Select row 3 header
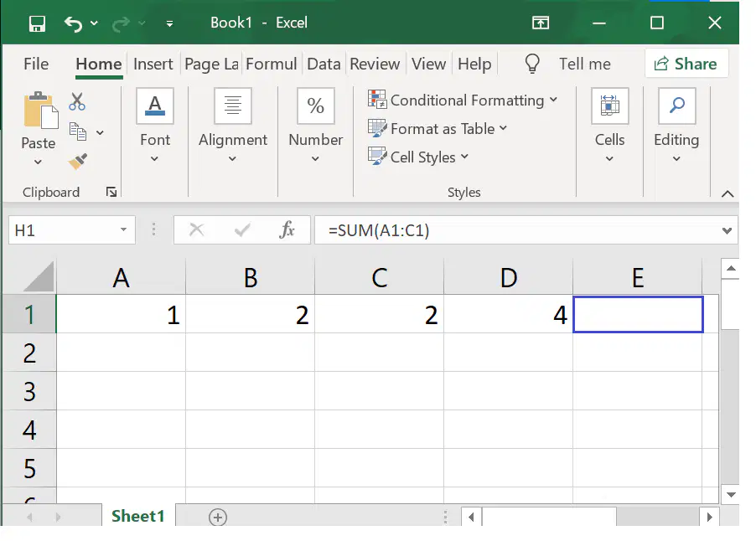The width and height of the screenshot is (756, 541). [29, 391]
